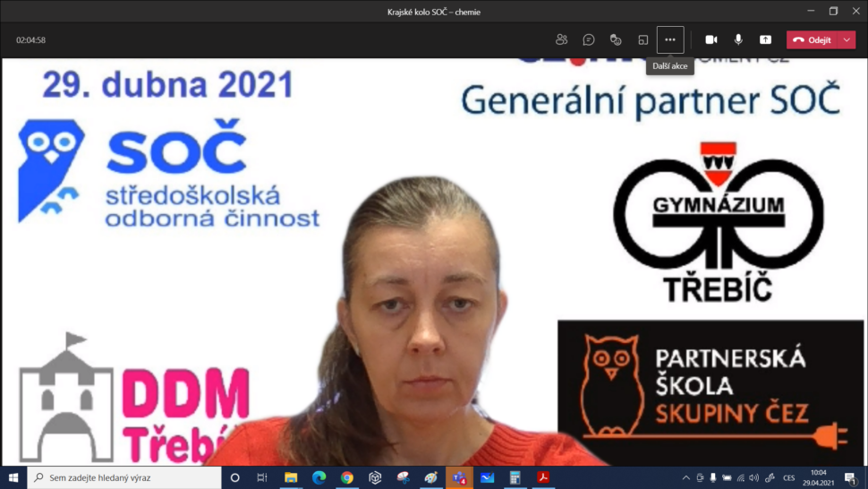Open the breakout rooms icon

tap(642, 40)
